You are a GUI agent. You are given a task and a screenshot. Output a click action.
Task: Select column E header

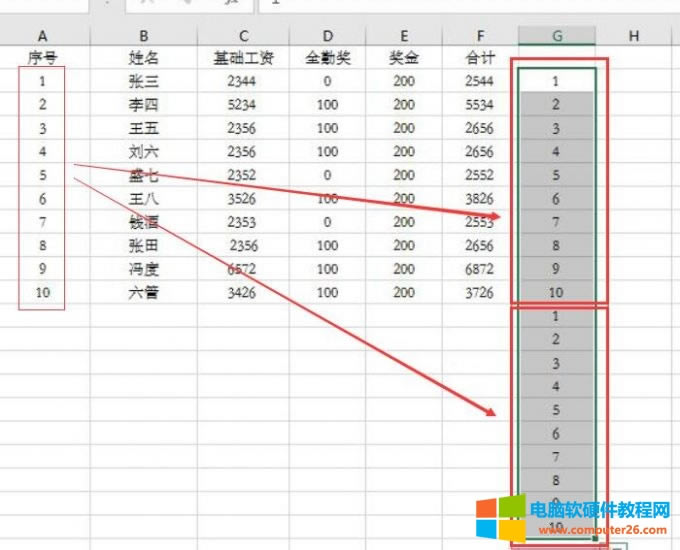tap(404, 36)
